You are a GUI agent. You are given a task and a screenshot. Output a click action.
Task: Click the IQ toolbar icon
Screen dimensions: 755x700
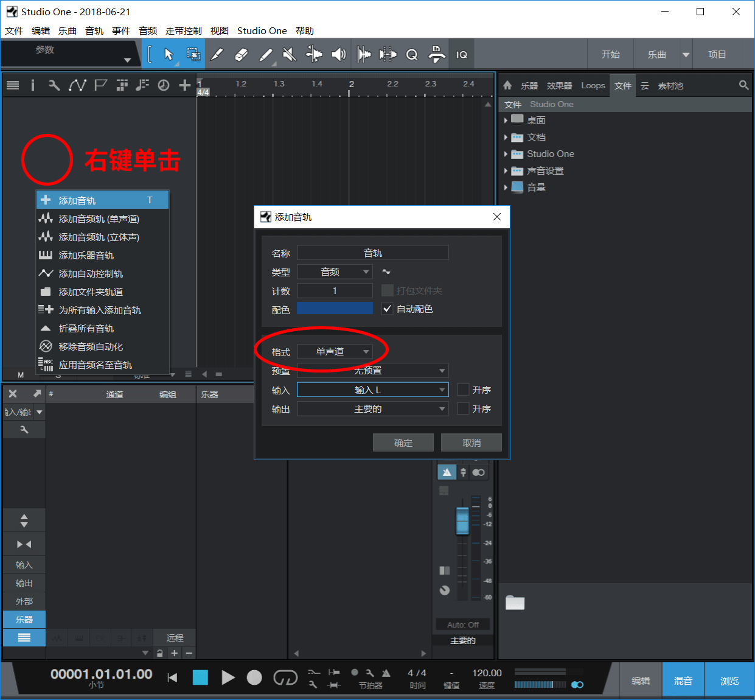click(x=462, y=55)
